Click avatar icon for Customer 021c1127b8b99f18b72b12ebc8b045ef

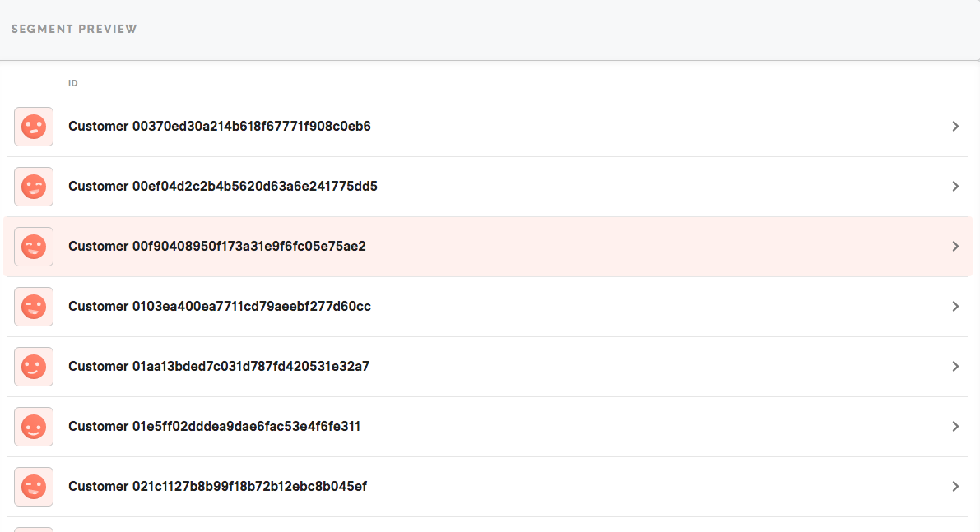tap(34, 487)
